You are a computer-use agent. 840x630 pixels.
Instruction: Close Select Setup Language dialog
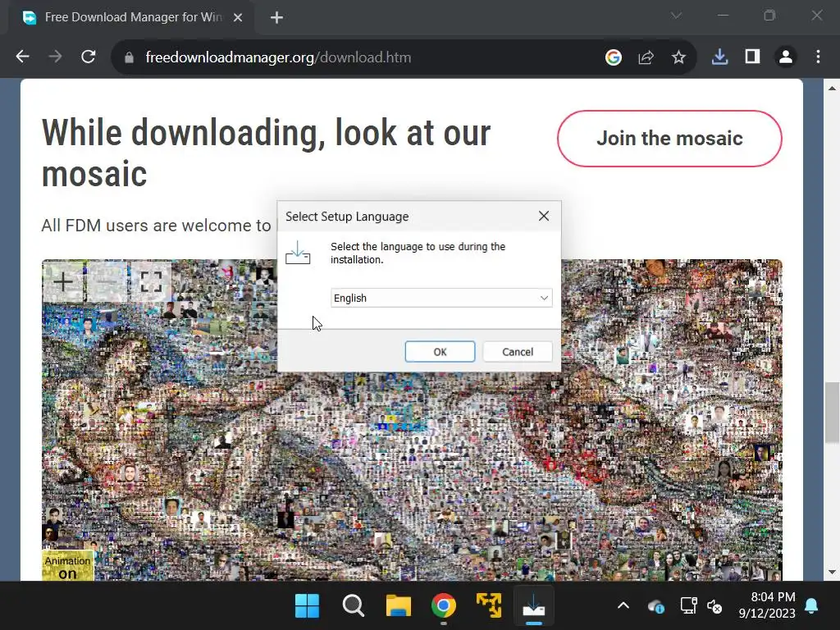pos(544,216)
